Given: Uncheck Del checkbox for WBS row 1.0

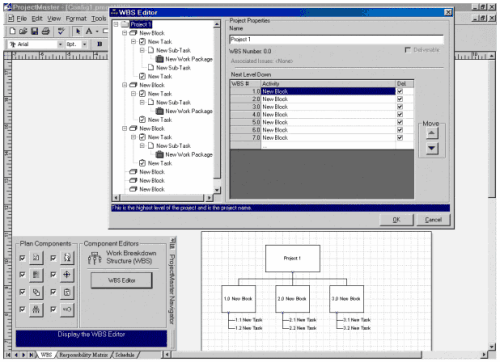Looking at the screenshot, I should [400, 91].
